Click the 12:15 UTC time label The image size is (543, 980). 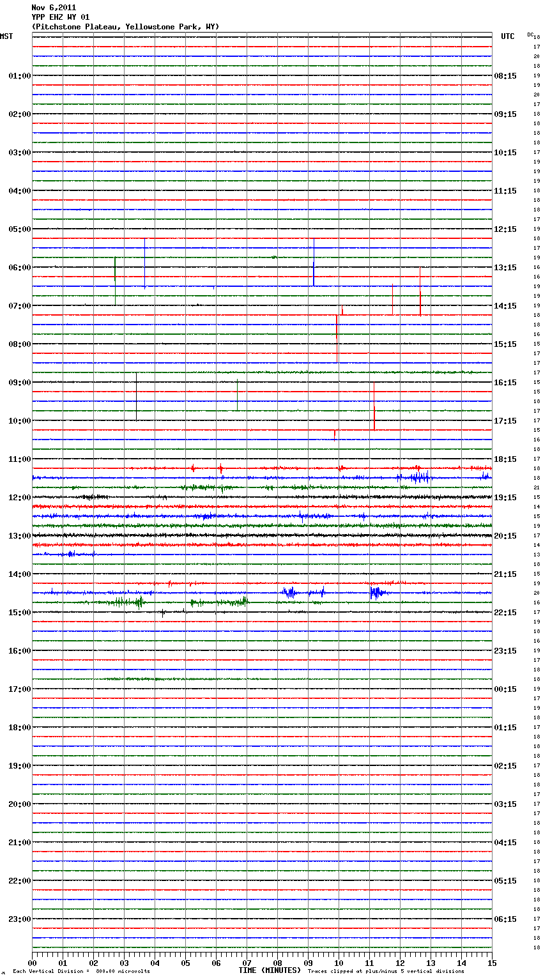tap(505, 229)
